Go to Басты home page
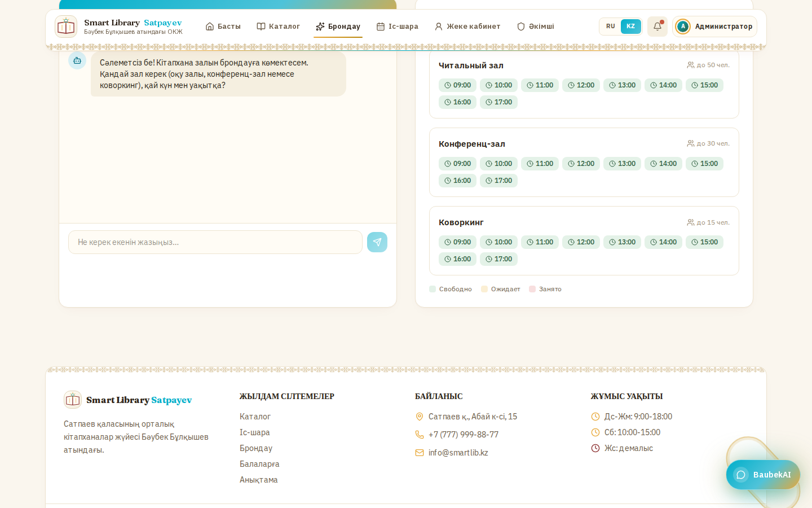 click(223, 27)
